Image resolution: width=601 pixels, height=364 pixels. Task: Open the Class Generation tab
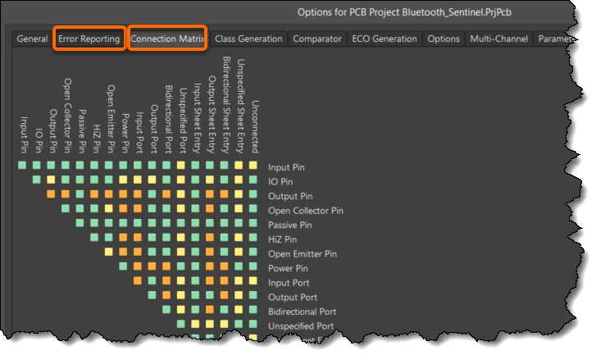[x=248, y=39]
